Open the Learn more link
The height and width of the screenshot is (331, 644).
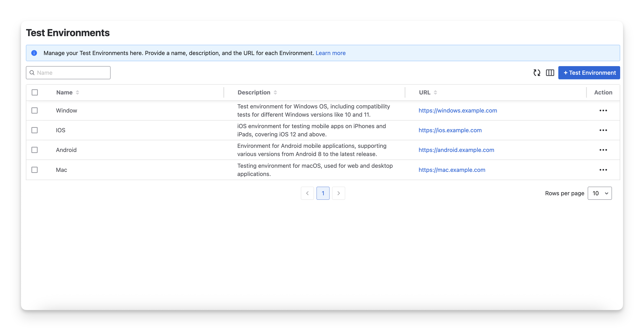(x=330, y=53)
